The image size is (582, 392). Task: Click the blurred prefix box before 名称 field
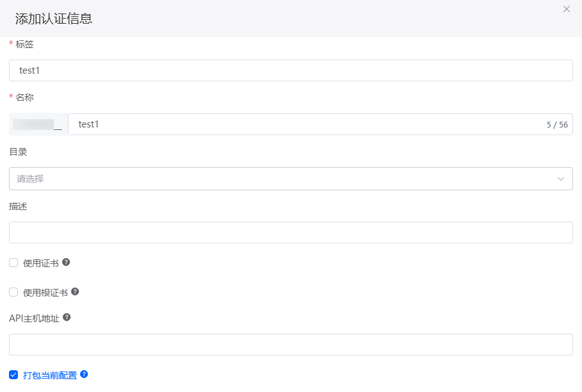[x=38, y=124]
